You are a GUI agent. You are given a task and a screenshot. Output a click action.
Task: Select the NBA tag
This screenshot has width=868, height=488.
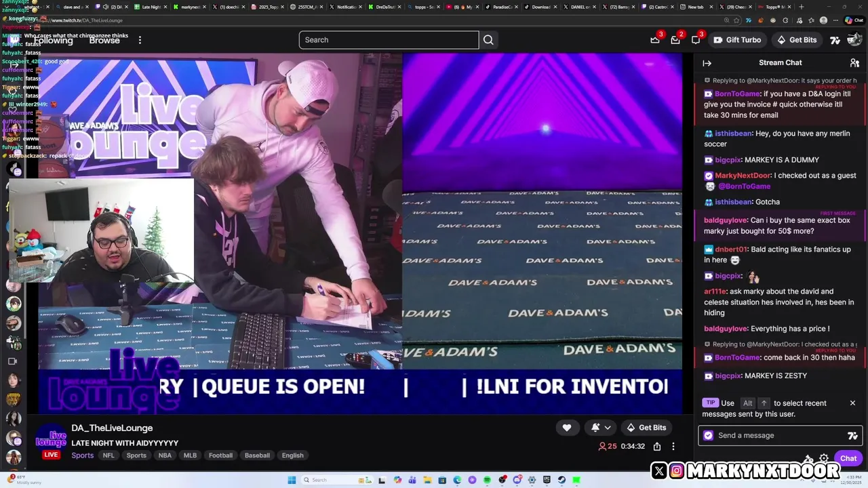point(165,455)
